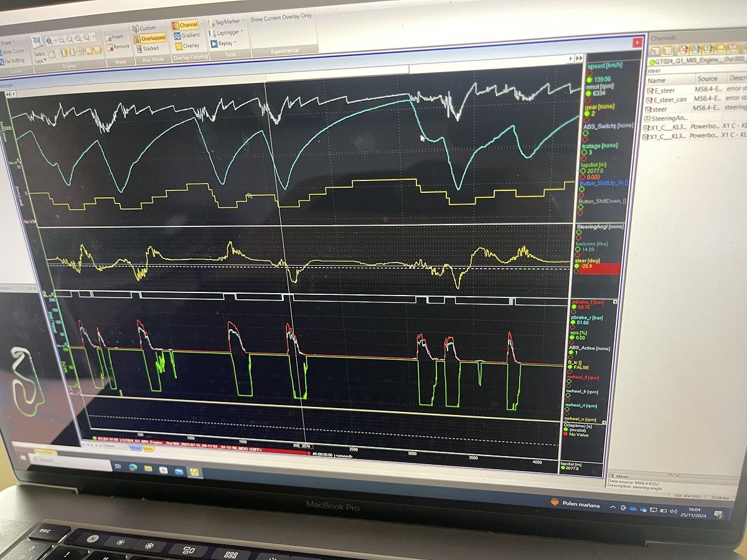Select E_steer channel row

(x=696, y=90)
